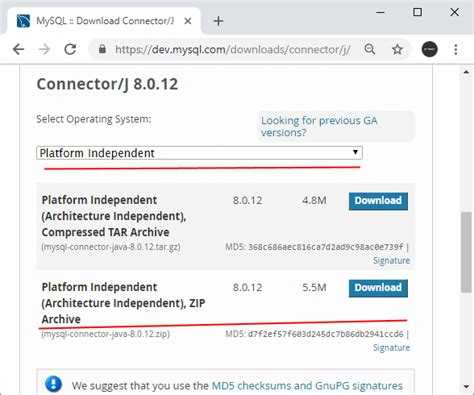
Task: Open the profile avatar icon
Action: 429,49
